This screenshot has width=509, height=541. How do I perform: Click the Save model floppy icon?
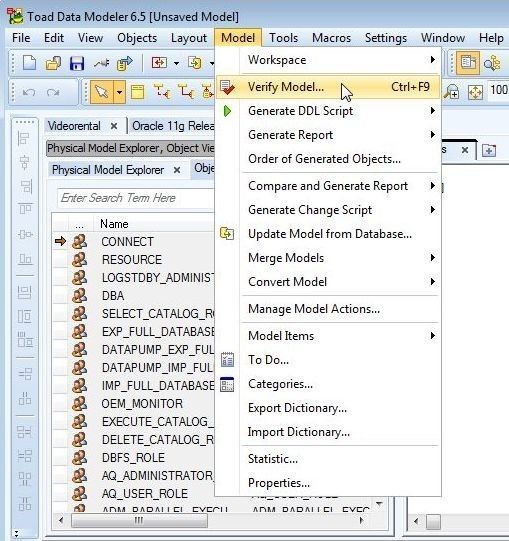coord(77,63)
